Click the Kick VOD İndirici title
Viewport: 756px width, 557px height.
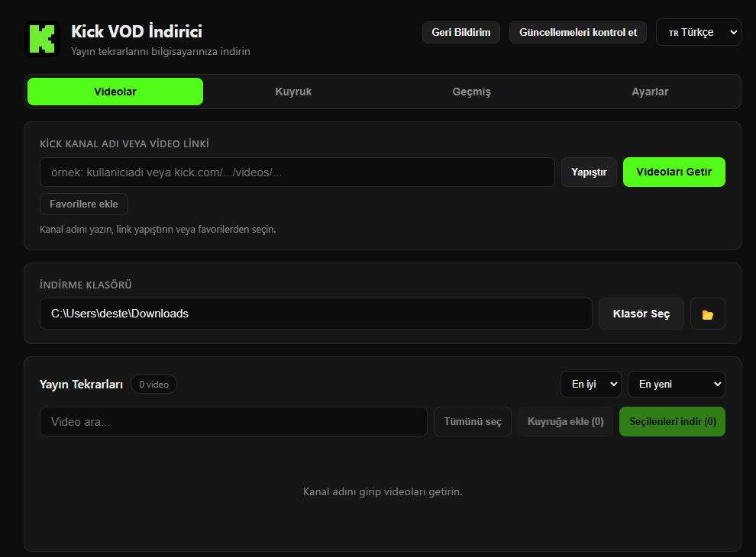click(137, 31)
